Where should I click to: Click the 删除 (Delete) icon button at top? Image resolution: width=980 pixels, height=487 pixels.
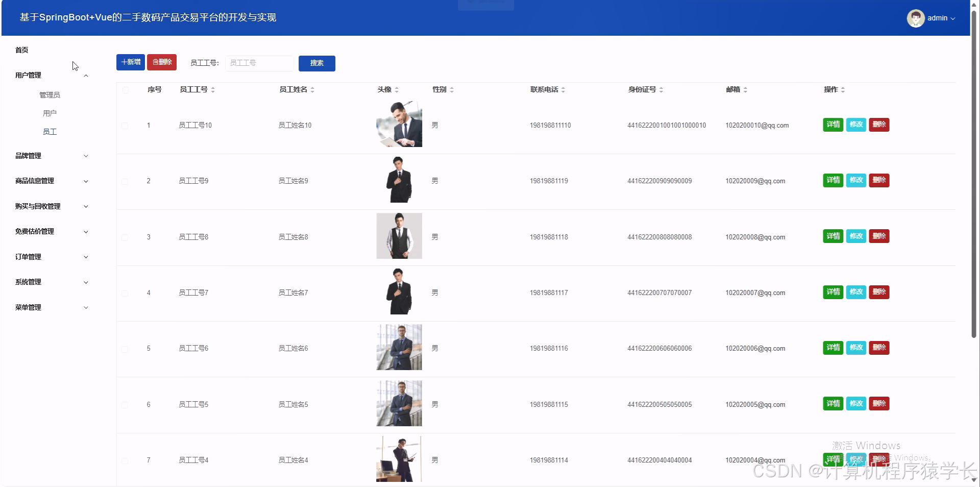162,62
